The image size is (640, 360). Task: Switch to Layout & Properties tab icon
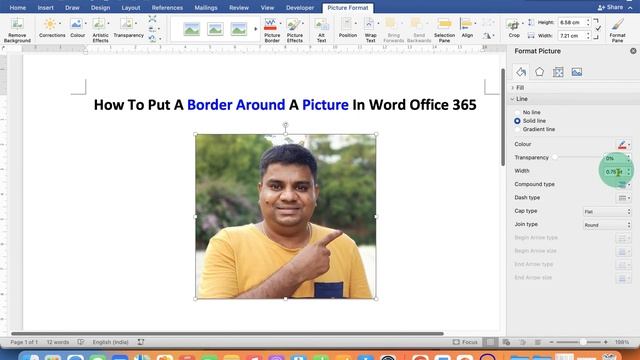pyautogui.click(x=558, y=72)
